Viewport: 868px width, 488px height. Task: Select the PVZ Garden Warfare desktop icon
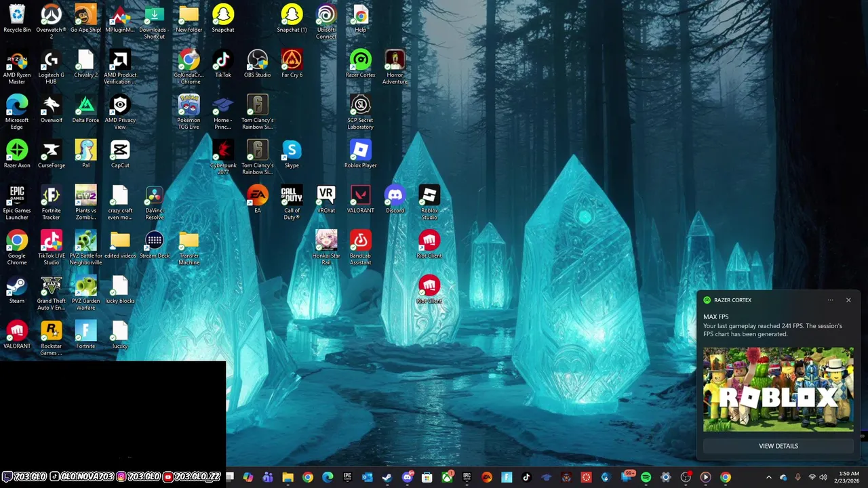tap(85, 293)
